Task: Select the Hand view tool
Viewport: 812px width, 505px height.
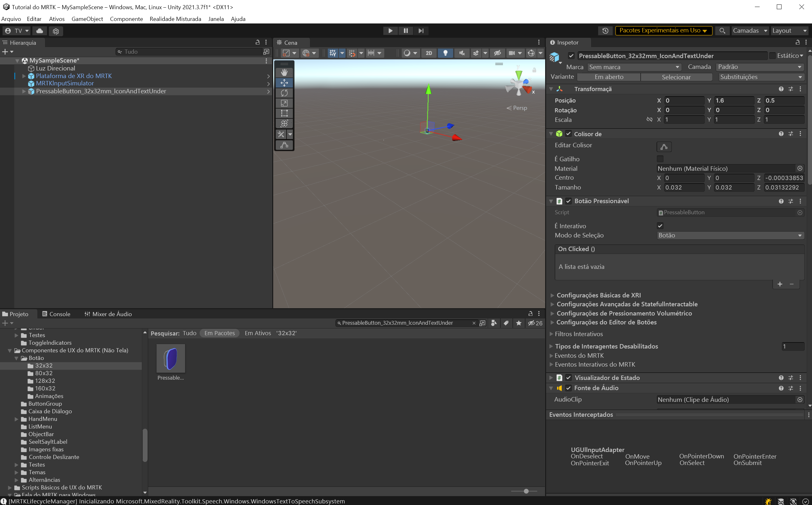Action: point(284,72)
